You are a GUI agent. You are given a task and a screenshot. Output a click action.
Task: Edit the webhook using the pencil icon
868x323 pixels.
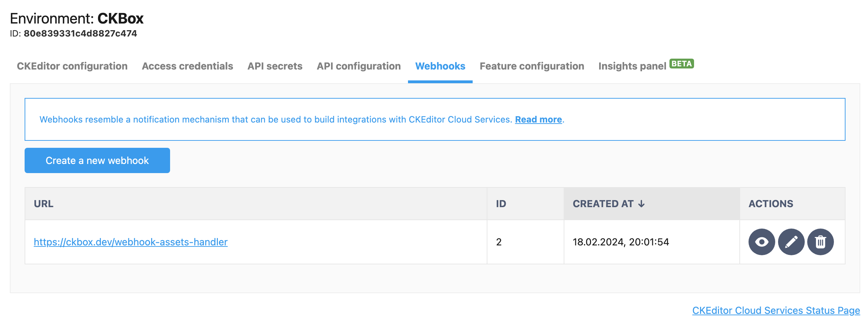point(791,242)
